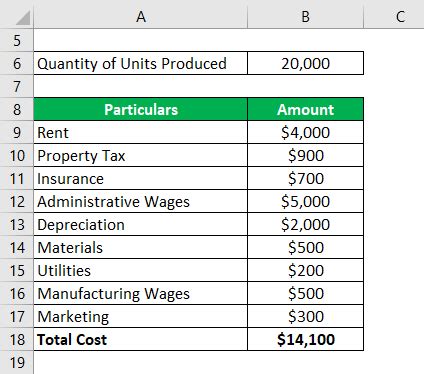Click the Property Tax cell
Screen dimensions: 424x374
coord(141,155)
